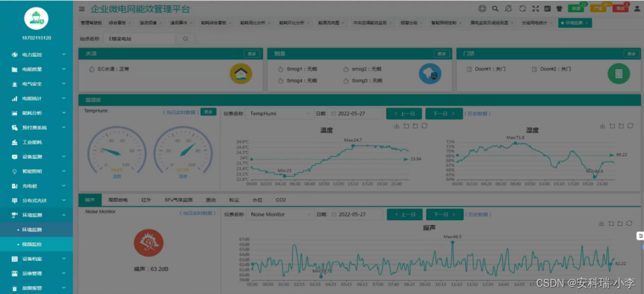Click 下一日 button in temperature-humidity section
The height and width of the screenshot is (294, 644).
tap(443, 114)
